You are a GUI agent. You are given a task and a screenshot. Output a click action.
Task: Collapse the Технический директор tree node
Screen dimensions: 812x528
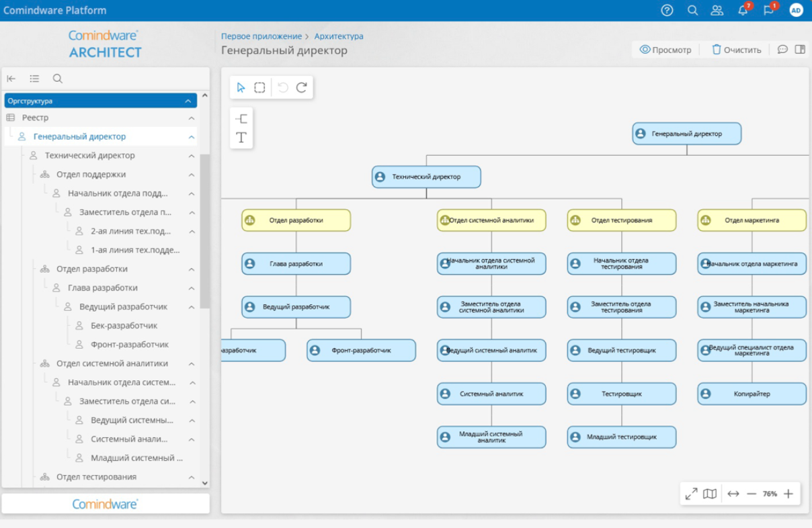tap(192, 156)
